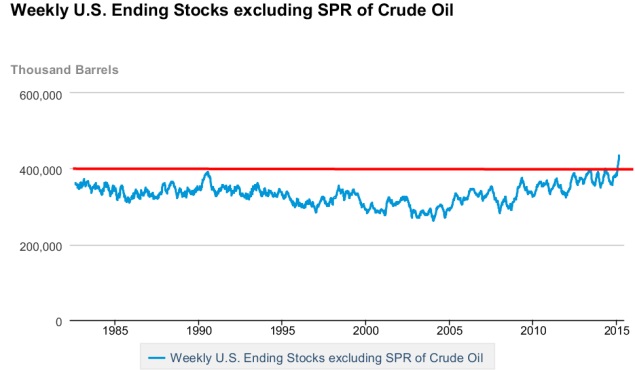This screenshot has width=635, height=370.
Task: Click the 1990 peak on the blue line
Action: [x=208, y=172]
